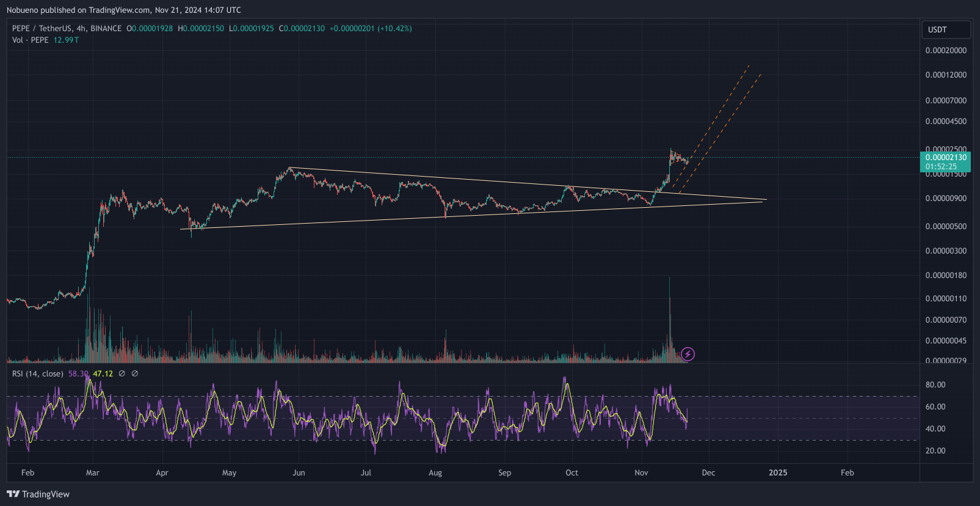This screenshot has width=980, height=506.
Task: Click the high price H0.00002150
Action: pyautogui.click(x=201, y=29)
